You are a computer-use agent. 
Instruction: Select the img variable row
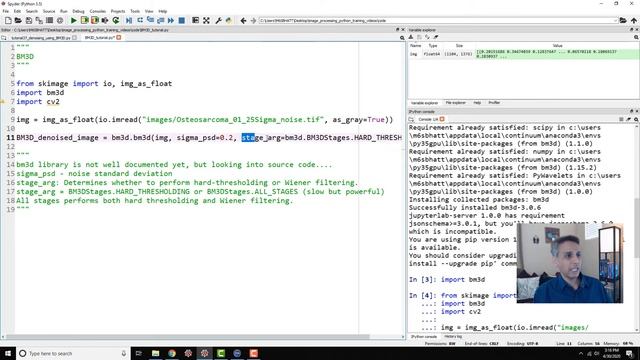coord(524,54)
